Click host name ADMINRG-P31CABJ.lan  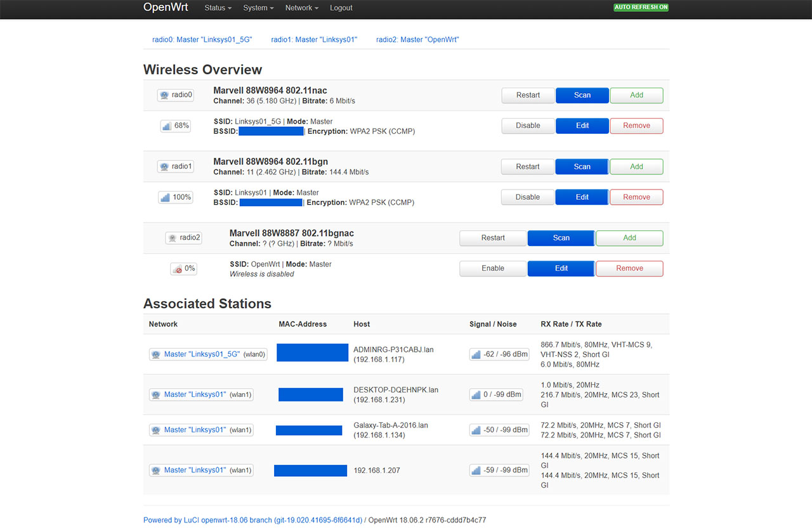393,349
